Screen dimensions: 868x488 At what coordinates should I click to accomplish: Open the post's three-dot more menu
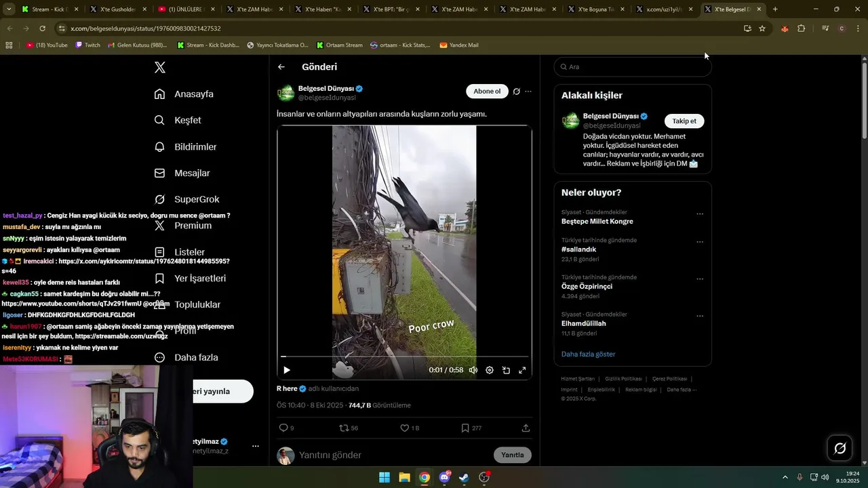tap(528, 91)
